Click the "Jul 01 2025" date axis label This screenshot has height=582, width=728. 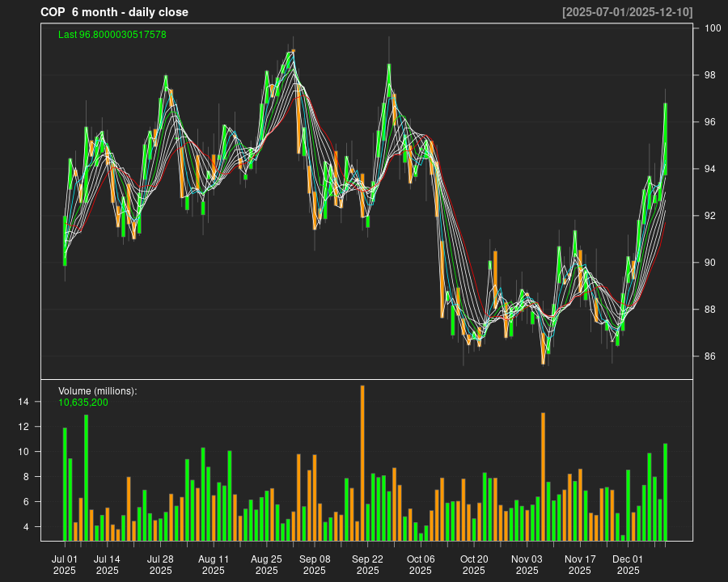coord(65,564)
